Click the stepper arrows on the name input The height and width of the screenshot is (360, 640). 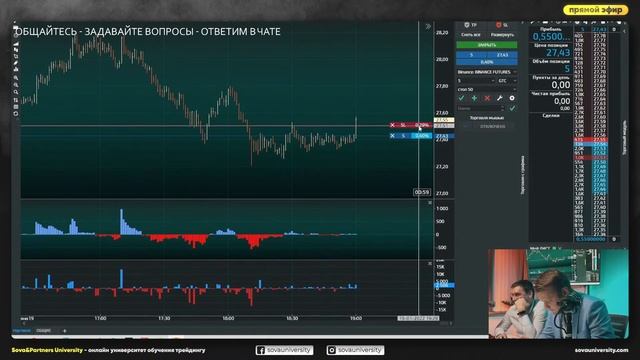[502, 109]
